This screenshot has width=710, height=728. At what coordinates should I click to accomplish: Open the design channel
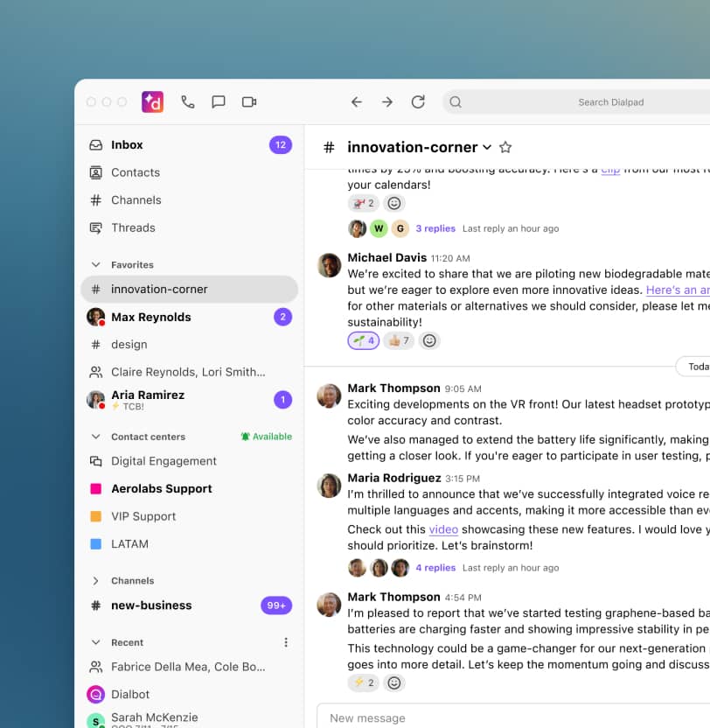(x=190, y=345)
